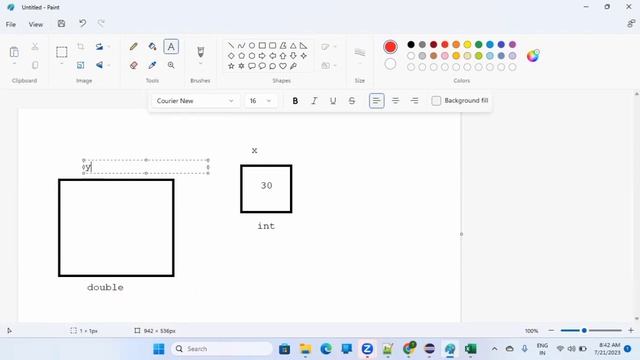Open the shape fill dropdown
Viewport: 640px width, 360px height.
pos(329,65)
